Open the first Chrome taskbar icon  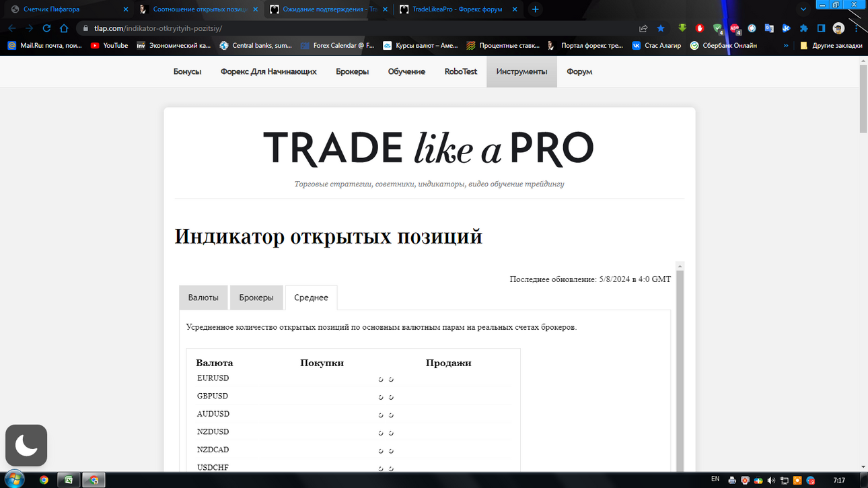pos(44,480)
